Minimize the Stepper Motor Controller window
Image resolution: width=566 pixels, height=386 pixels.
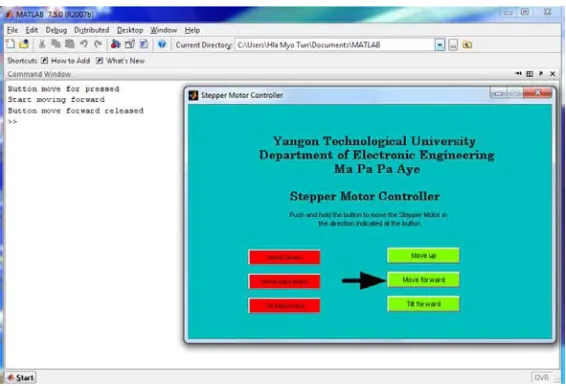point(498,93)
